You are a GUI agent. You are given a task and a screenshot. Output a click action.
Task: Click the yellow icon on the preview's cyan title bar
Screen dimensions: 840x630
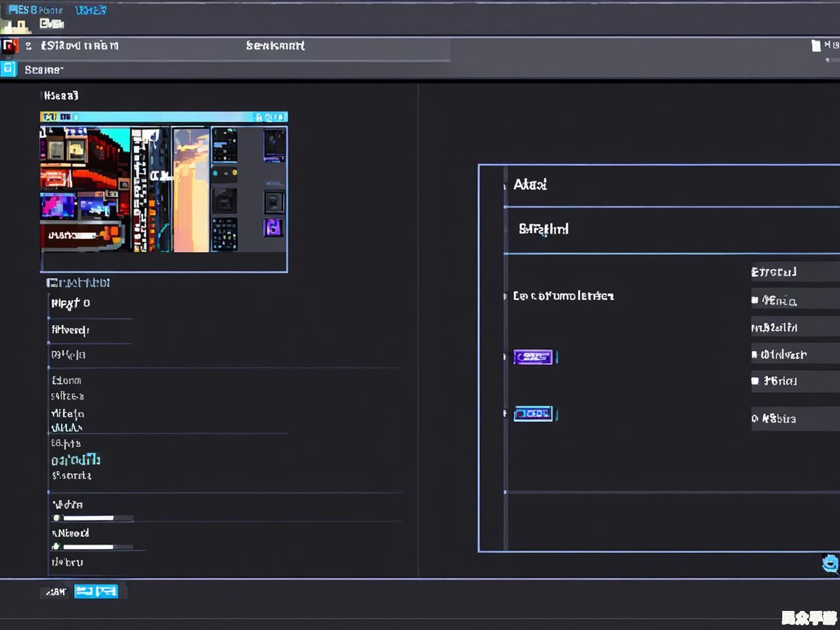coord(49,117)
